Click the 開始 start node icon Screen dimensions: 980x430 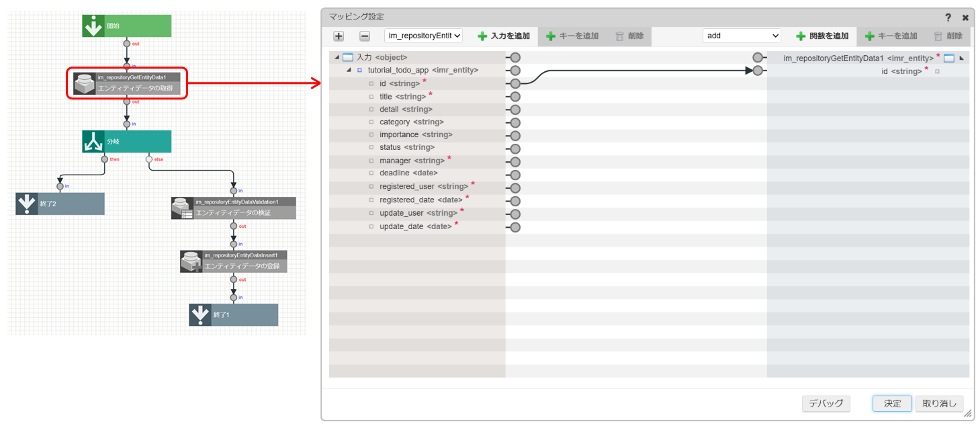tap(93, 26)
